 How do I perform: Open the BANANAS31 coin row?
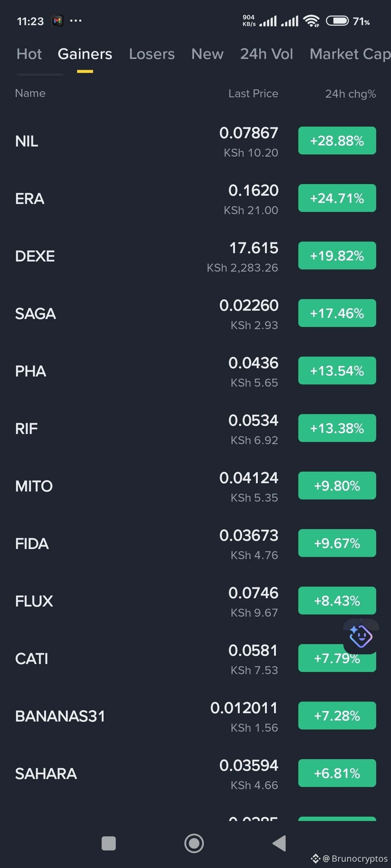(x=195, y=716)
